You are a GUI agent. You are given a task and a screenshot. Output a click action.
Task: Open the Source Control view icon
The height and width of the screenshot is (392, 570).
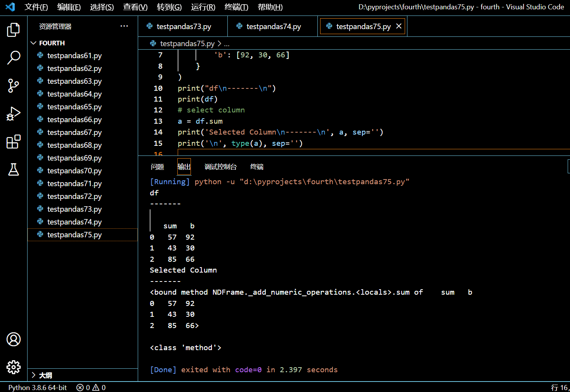[14, 86]
